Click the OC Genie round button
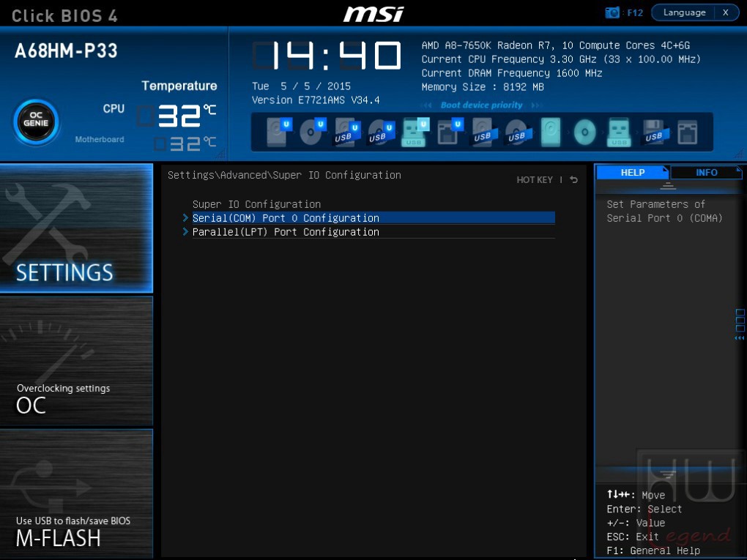Viewport: 747px width, 560px height. pyautogui.click(x=36, y=122)
